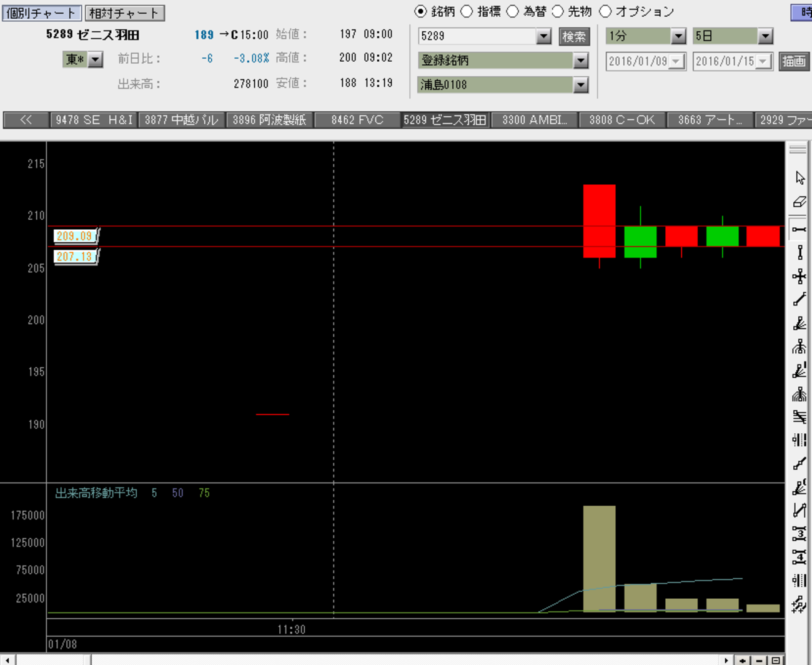Open the 東* market dropdown
The height and width of the screenshot is (665, 812).
click(95, 59)
